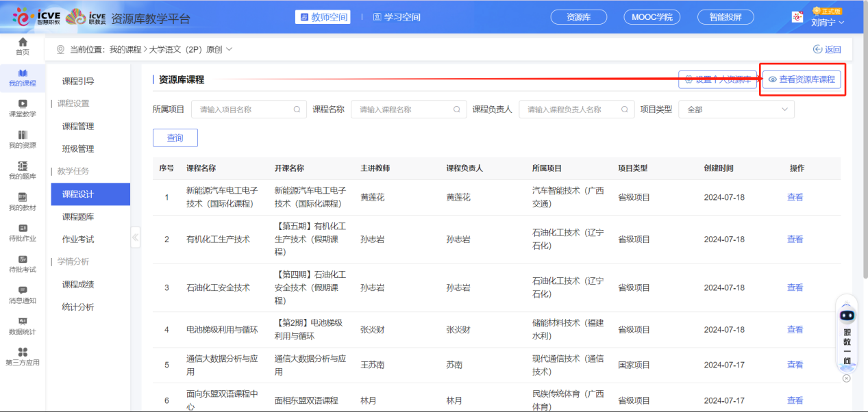Focus the 课程负责人 name input
The width and height of the screenshot is (868, 412).
577,110
